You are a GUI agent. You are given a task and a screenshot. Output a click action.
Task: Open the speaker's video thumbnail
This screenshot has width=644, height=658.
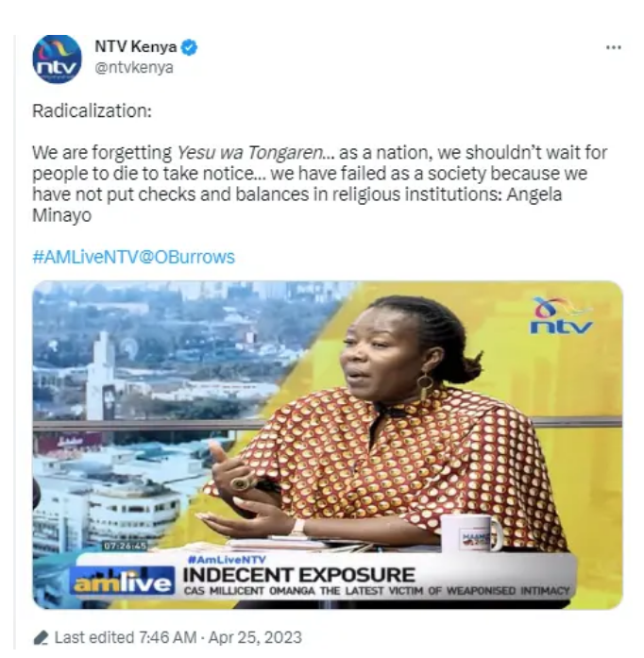328,445
